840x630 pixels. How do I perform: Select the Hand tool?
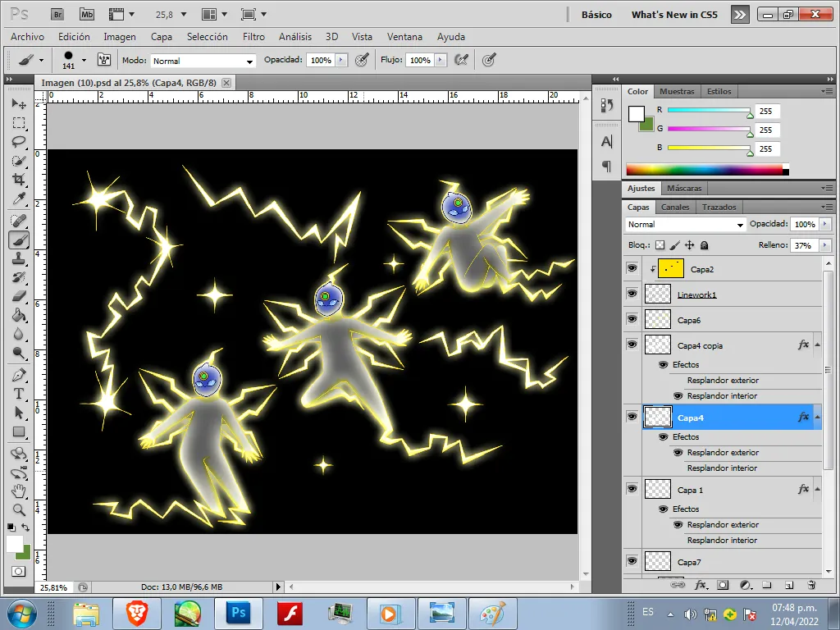tap(19, 491)
